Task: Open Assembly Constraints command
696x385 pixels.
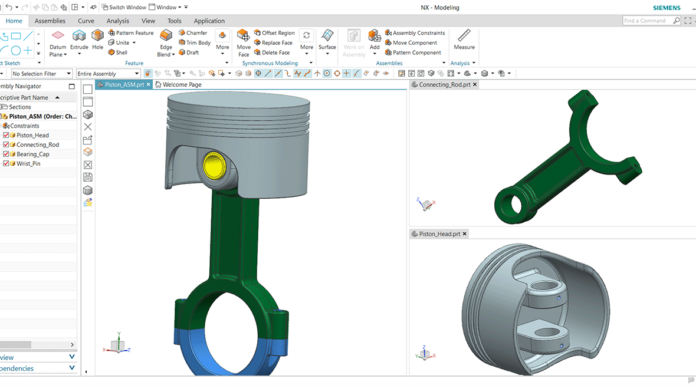Action: pyautogui.click(x=415, y=33)
